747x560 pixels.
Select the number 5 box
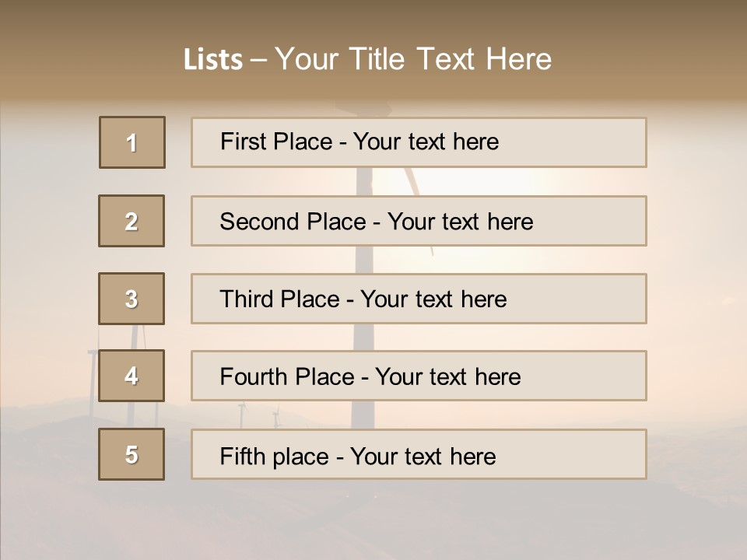pyautogui.click(x=132, y=453)
